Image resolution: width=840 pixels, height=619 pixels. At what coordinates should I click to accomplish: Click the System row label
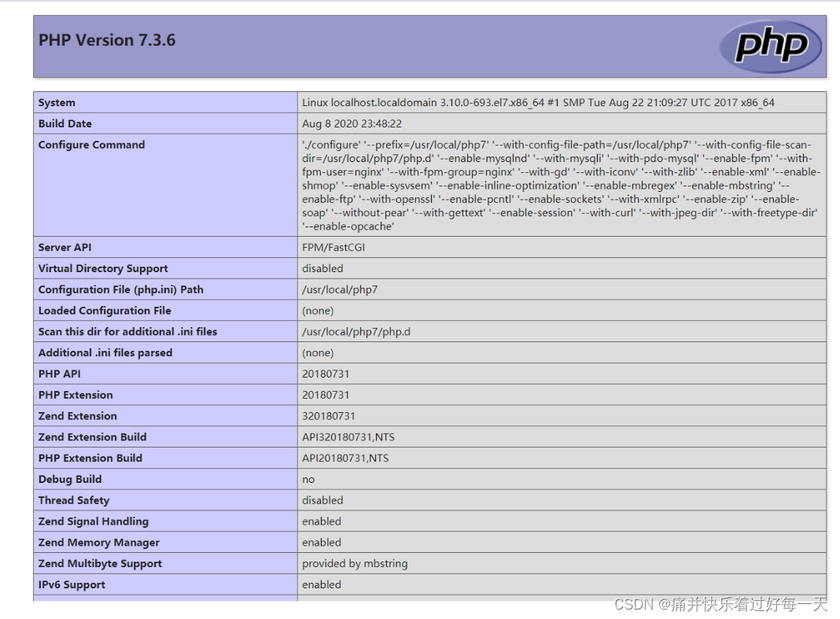pyautogui.click(x=57, y=102)
